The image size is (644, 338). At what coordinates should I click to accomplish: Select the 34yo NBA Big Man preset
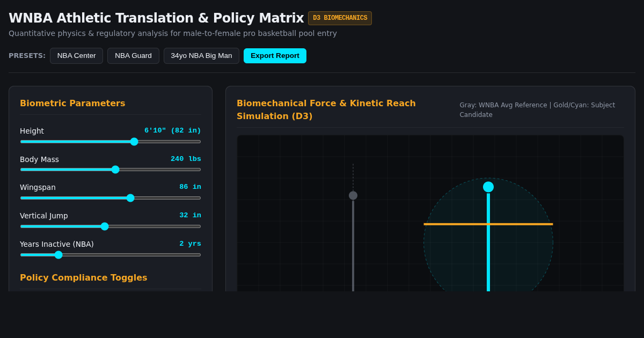point(201,56)
